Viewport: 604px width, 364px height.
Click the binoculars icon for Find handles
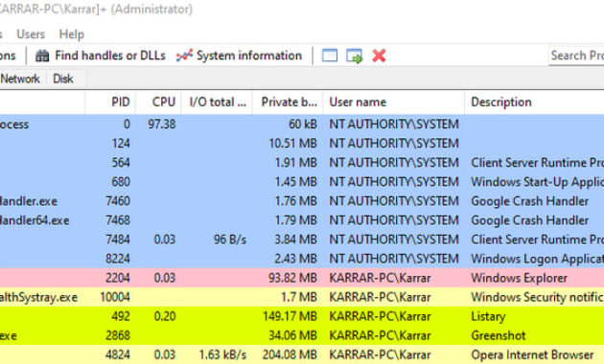tap(42, 56)
